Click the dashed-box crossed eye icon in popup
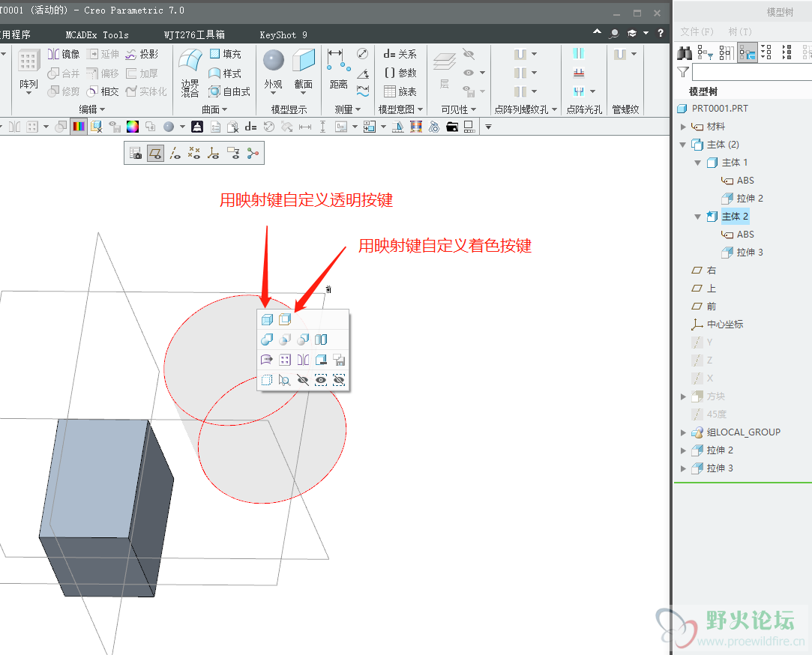This screenshot has width=812, height=655. coord(339,381)
